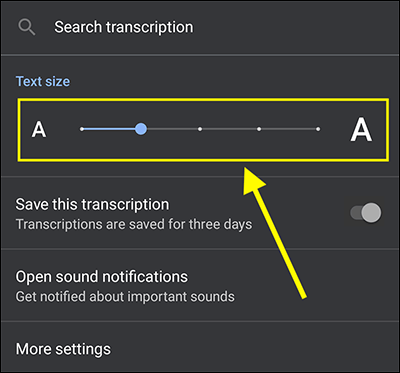The height and width of the screenshot is (373, 400).
Task: Click the blue filled slider track segment
Action: (x=109, y=129)
